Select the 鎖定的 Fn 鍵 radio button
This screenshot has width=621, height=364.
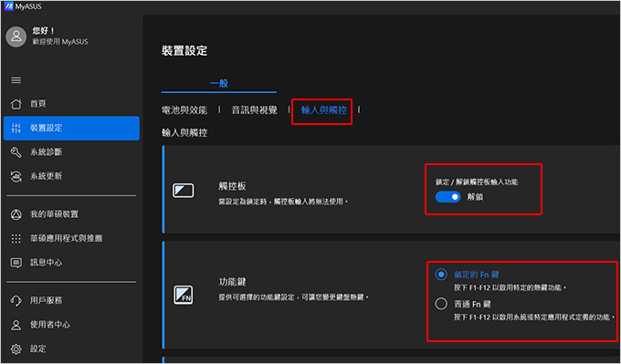[441, 275]
